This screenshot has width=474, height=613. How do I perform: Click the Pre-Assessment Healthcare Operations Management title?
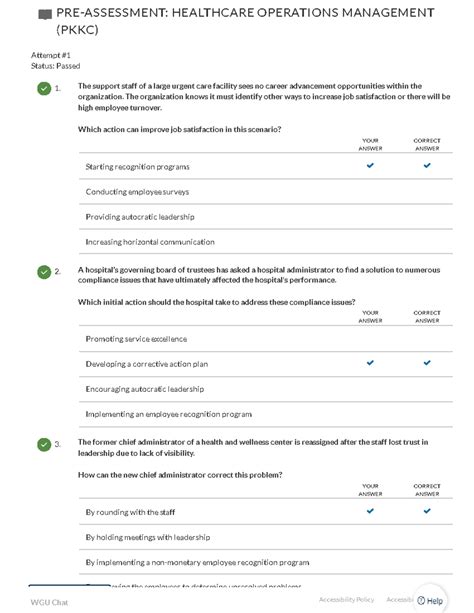[x=245, y=21]
